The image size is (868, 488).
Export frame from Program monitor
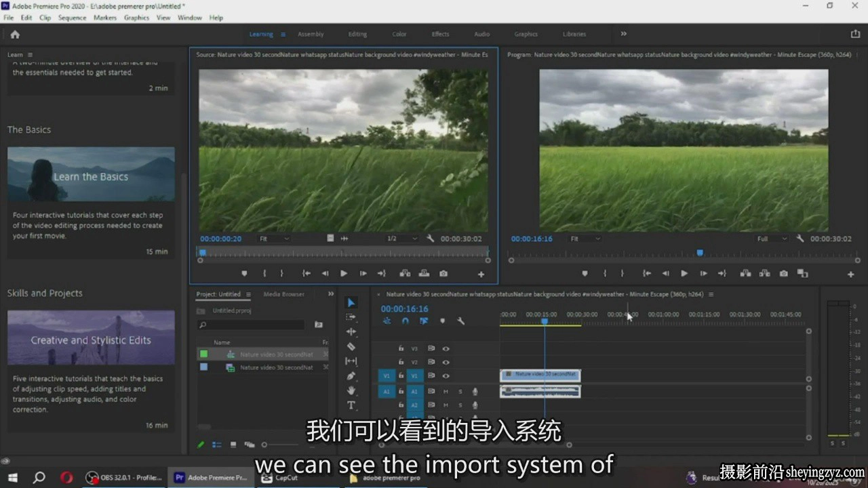tap(784, 274)
